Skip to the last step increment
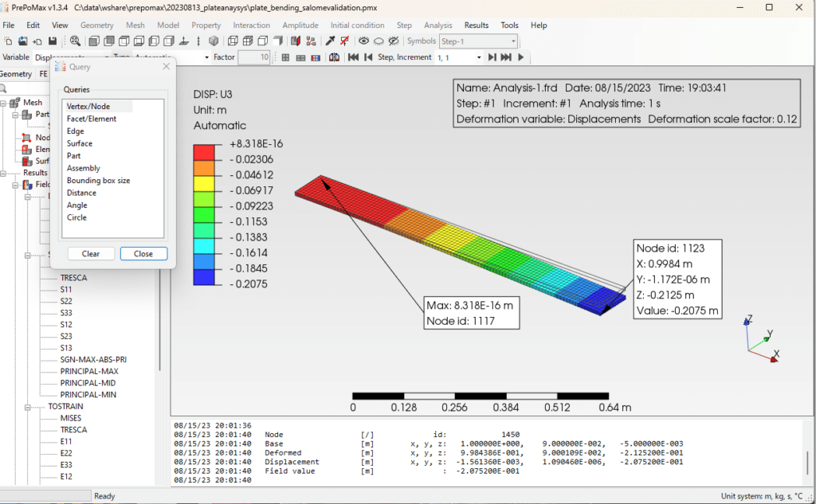This screenshot has height=504, width=816. pos(506,57)
